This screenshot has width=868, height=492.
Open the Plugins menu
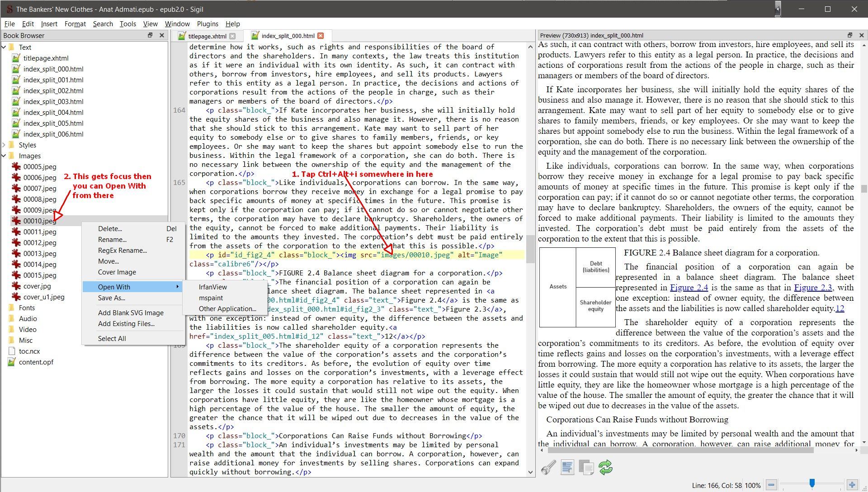pos(208,24)
